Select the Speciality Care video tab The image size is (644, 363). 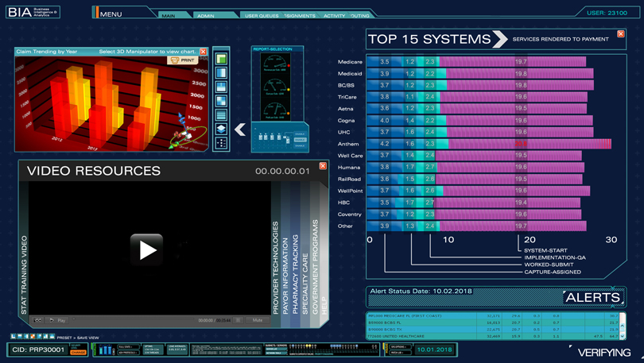(305, 284)
